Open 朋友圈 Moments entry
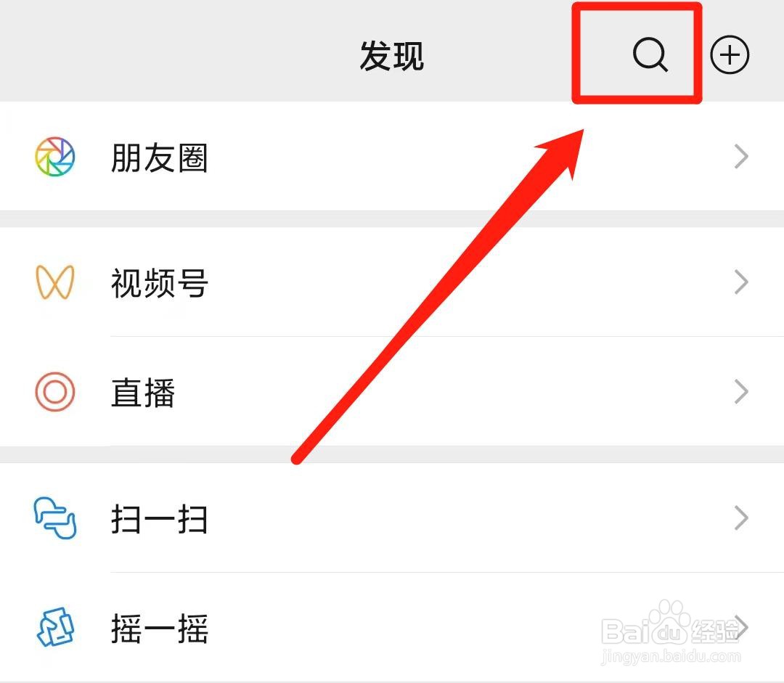The image size is (784, 683). tap(392, 157)
